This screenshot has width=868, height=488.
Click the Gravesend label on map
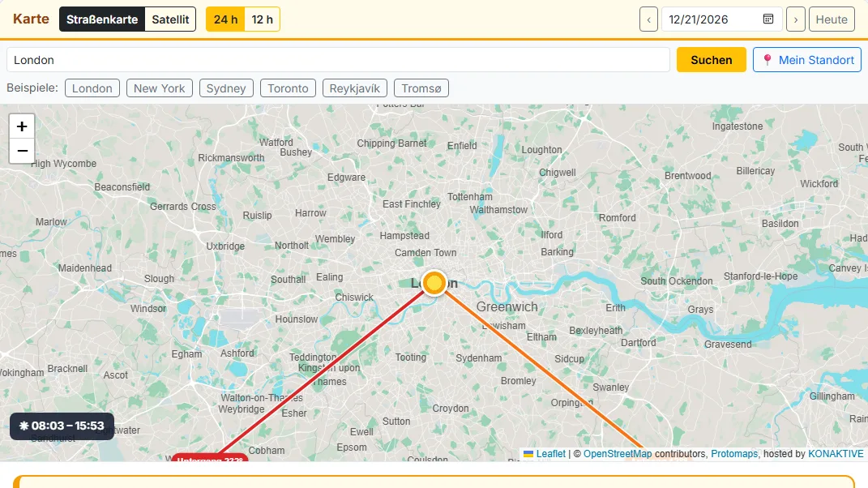point(728,344)
